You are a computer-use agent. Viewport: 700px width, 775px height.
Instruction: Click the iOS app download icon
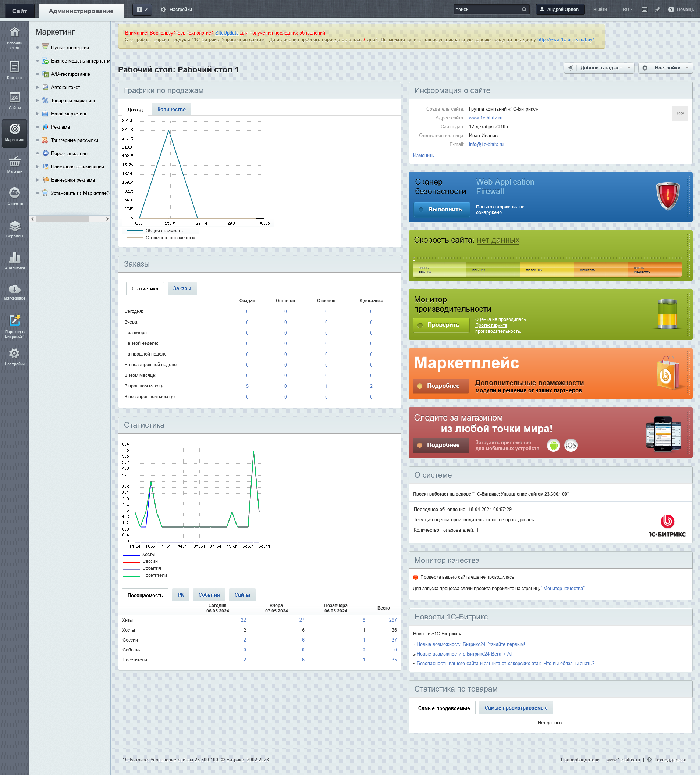pos(571,445)
